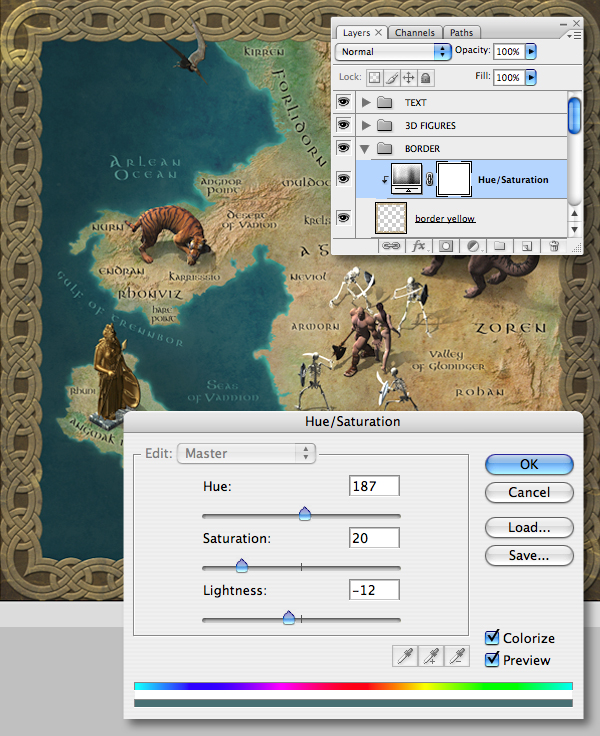Select the add-to-sample eyedropper
600x736 pixels.
click(431, 656)
